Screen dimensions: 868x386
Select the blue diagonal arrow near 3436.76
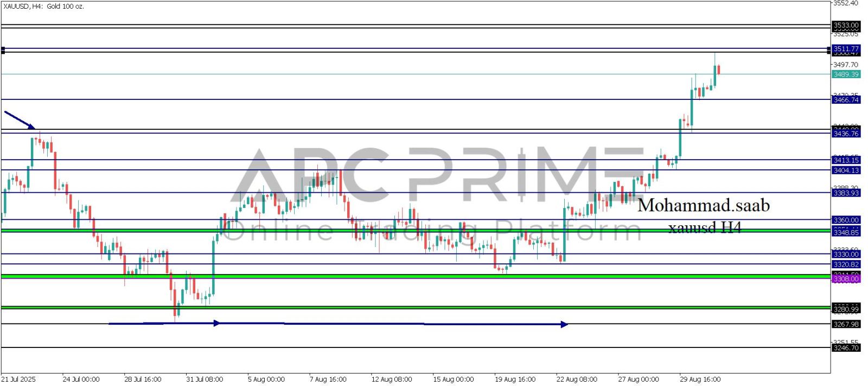pos(19,120)
